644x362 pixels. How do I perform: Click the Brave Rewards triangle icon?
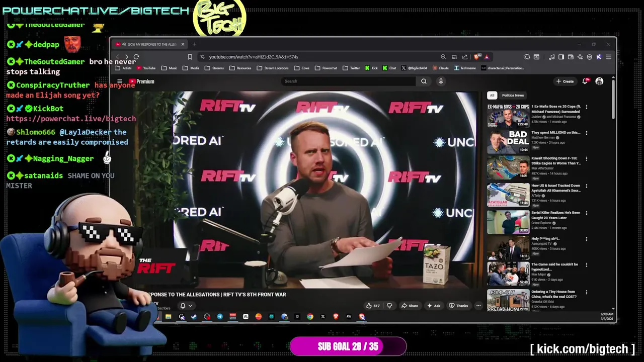click(487, 57)
